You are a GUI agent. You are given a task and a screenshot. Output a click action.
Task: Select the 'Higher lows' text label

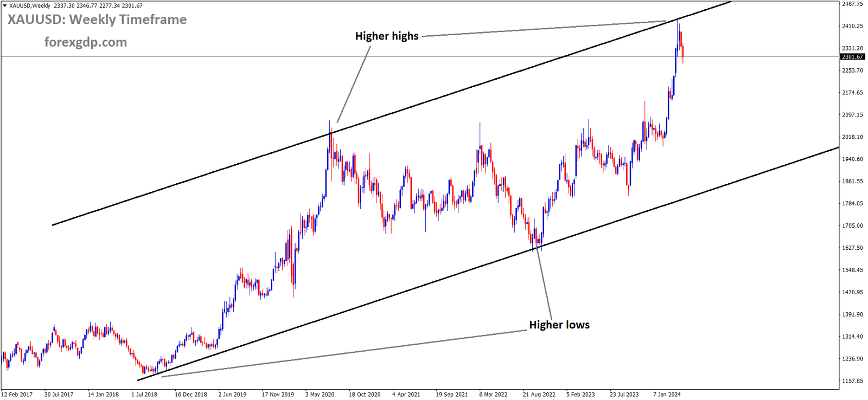(x=559, y=325)
